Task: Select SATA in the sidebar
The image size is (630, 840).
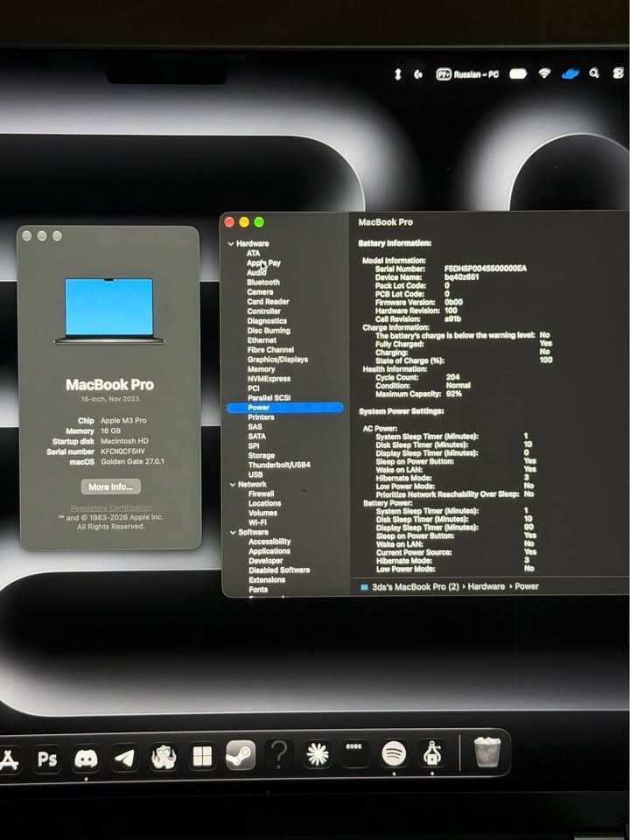Action: [256, 437]
